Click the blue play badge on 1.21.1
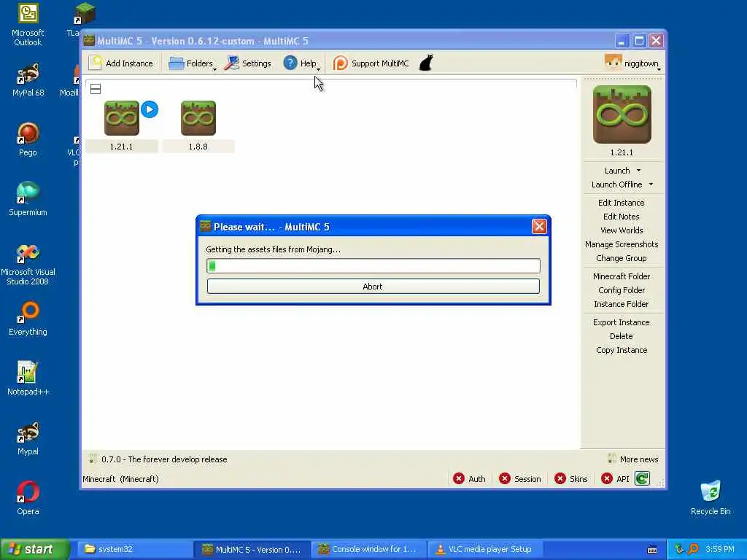 (150, 109)
